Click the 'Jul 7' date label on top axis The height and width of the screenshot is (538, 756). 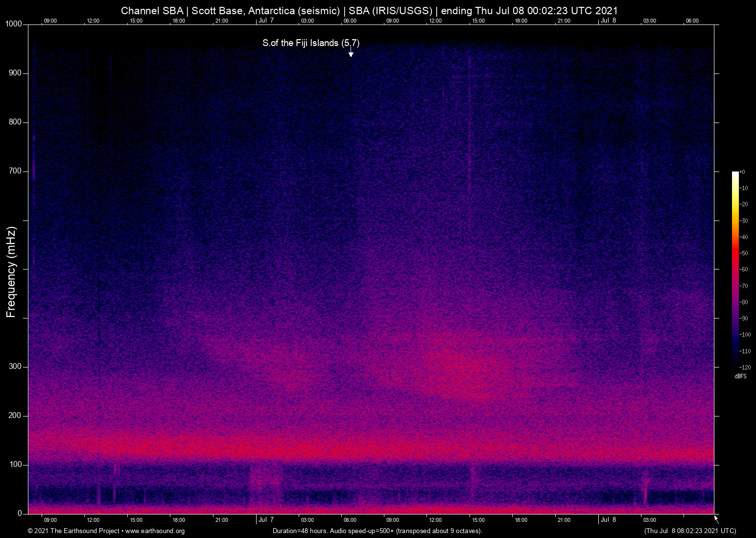[266, 21]
